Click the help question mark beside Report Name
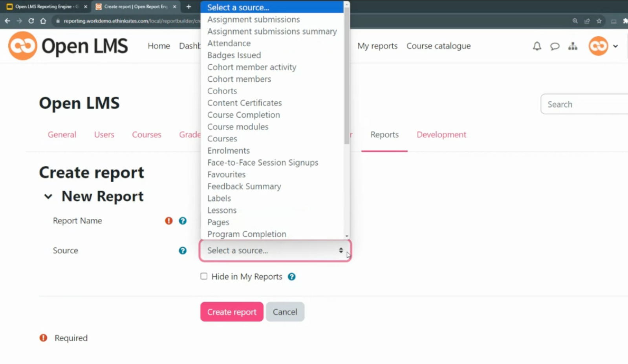 tap(183, 221)
